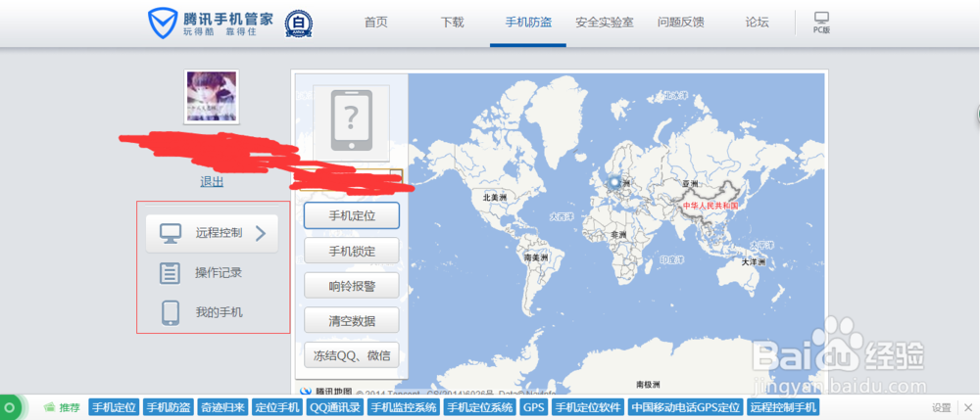Click the 印度洋 label on map
Screen dimensions: 980x420
click(672, 258)
